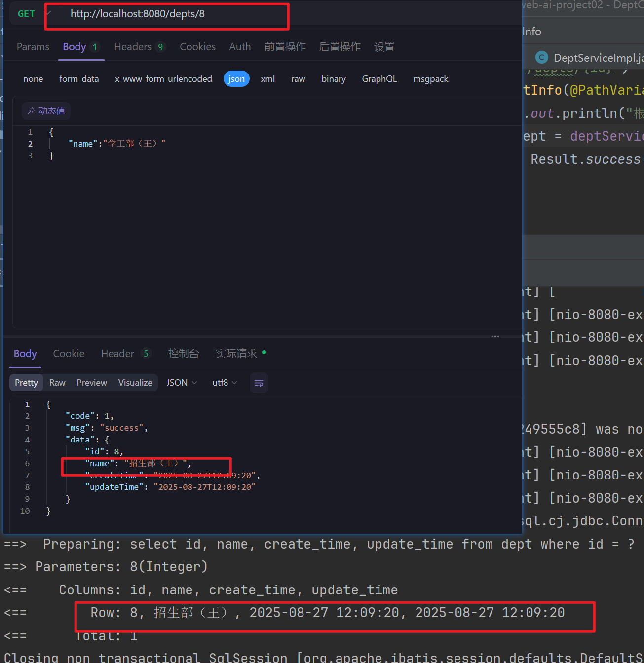644x663 pixels.
Task: Switch to the Params tab
Action: 33,47
